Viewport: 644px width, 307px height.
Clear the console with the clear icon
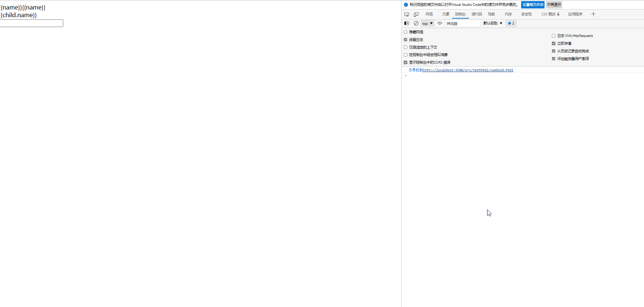point(416,23)
